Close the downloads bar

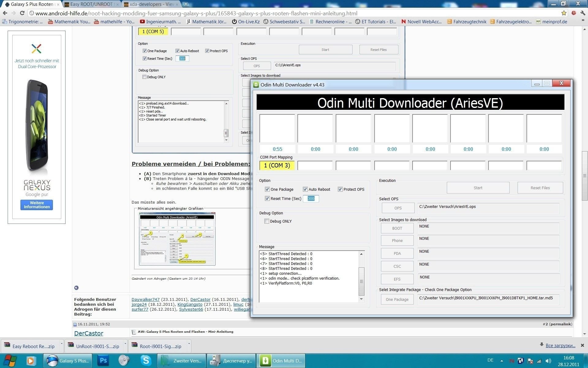[x=582, y=345]
